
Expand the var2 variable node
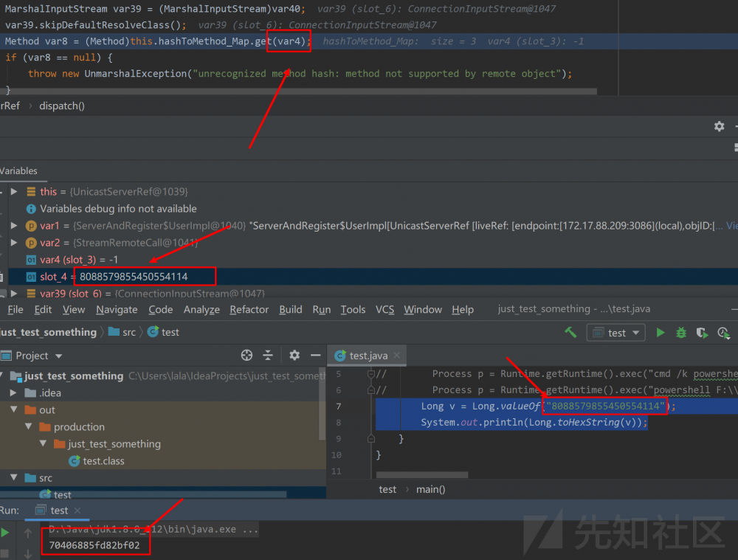pos(14,242)
